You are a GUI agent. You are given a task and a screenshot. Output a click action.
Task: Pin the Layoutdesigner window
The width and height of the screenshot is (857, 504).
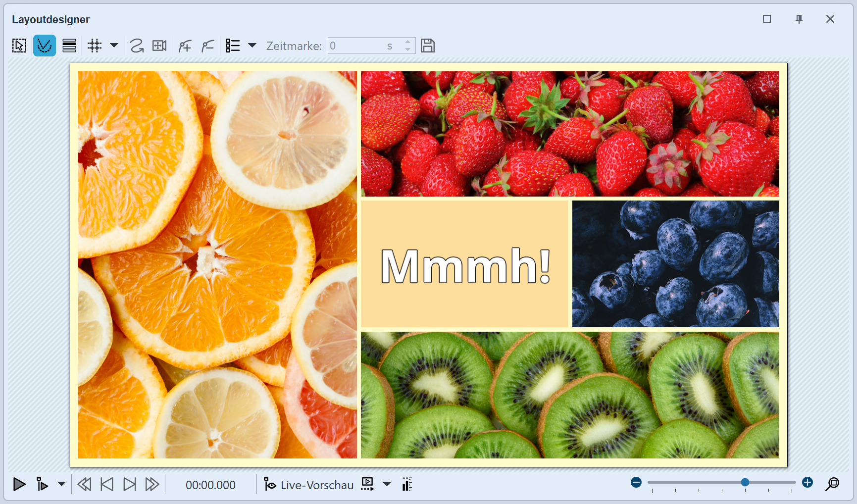point(799,19)
